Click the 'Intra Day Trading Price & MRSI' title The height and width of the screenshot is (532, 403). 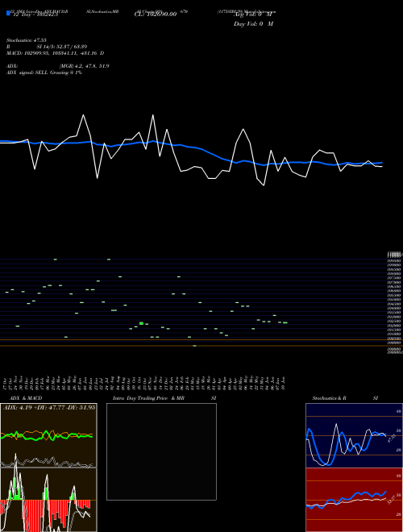164,398
